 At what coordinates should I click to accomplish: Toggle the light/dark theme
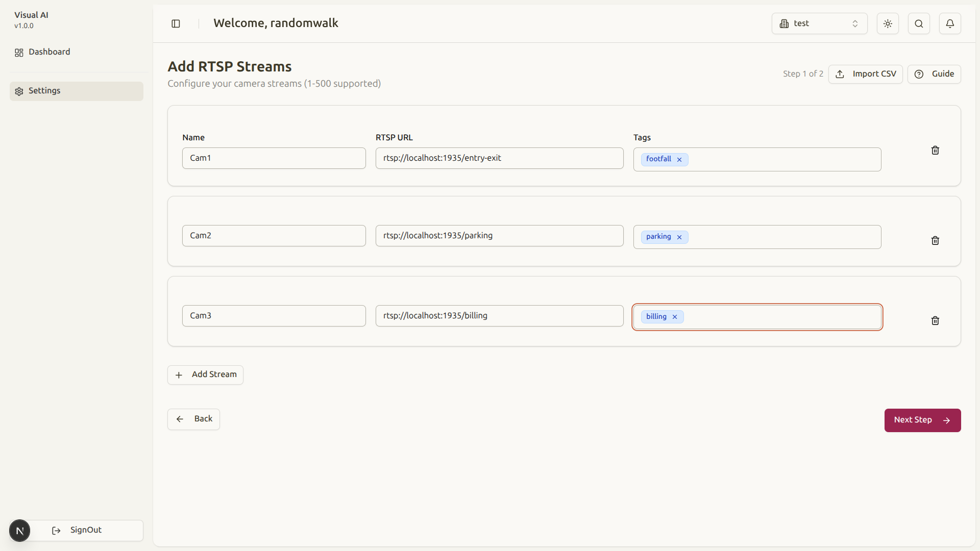pyautogui.click(x=888, y=23)
